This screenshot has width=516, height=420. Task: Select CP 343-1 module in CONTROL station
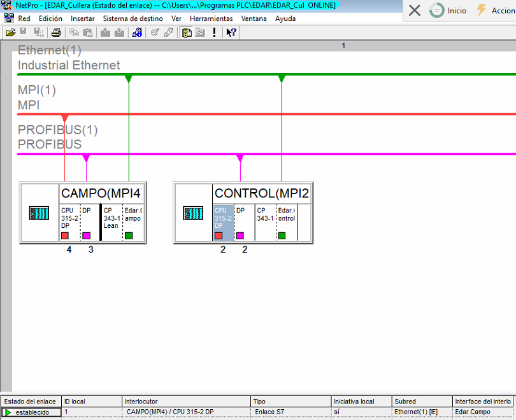tap(265, 223)
